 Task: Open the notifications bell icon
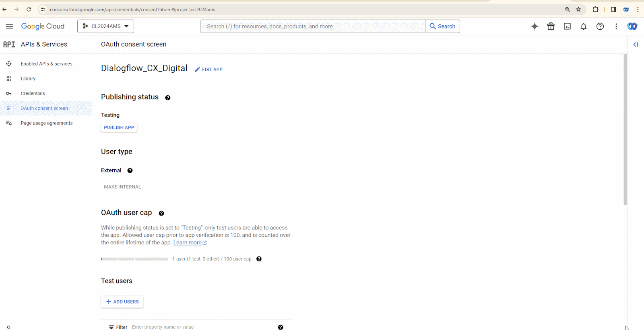pos(584,26)
